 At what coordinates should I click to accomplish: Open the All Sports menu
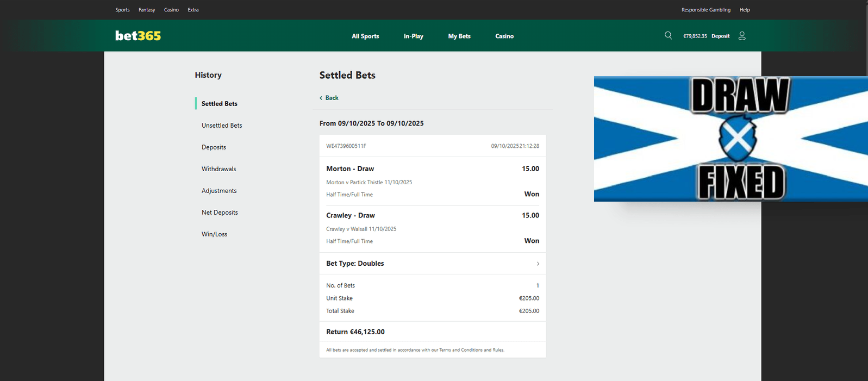click(365, 36)
